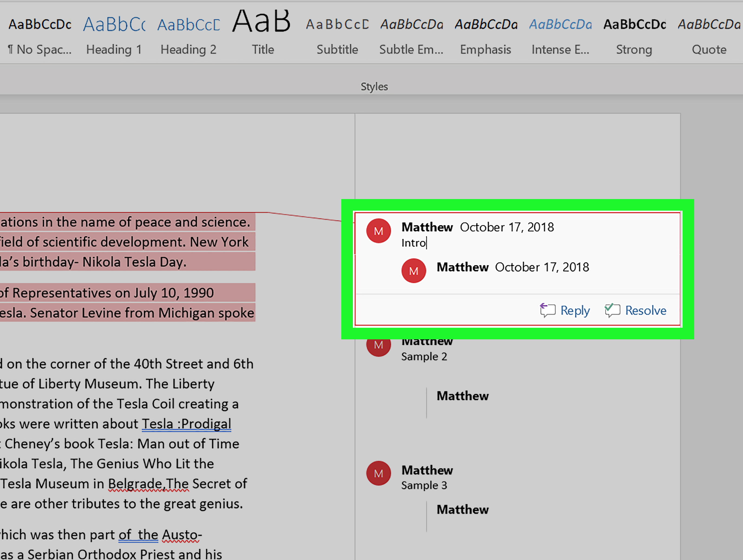Viewport: 743px width, 560px height.
Task: Click the Reply text link
Action: [x=575, y=310]
